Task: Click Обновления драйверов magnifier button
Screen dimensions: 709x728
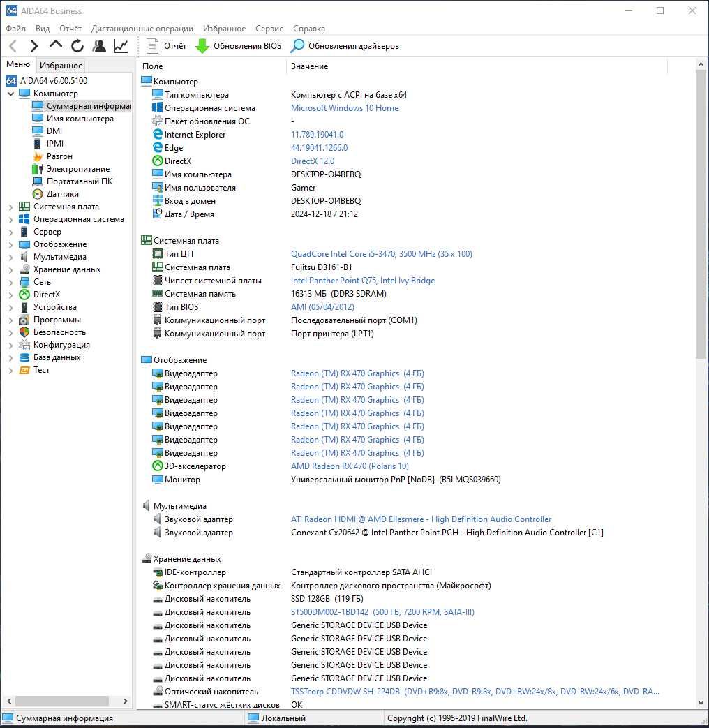Action: [x=345, y=46]
